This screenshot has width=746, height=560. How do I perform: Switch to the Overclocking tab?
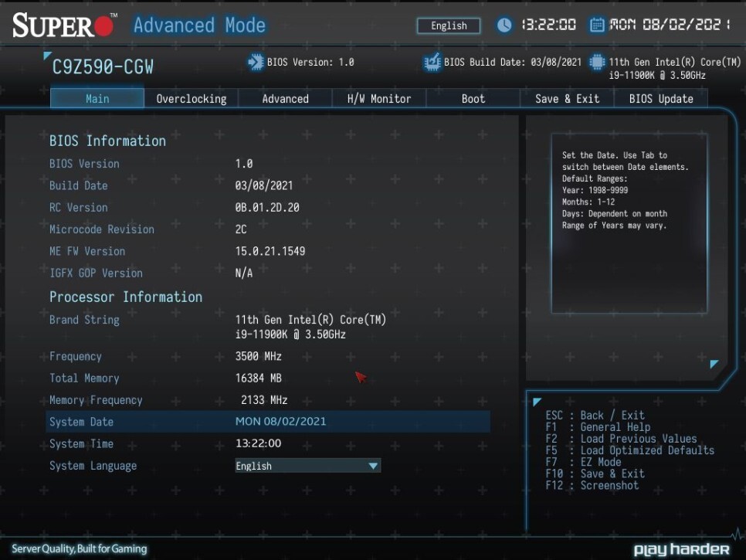(x=192, y=99)
